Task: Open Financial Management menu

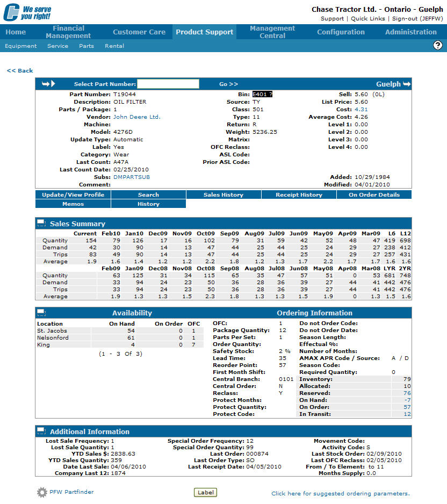Action: click(x=68, y=32)
